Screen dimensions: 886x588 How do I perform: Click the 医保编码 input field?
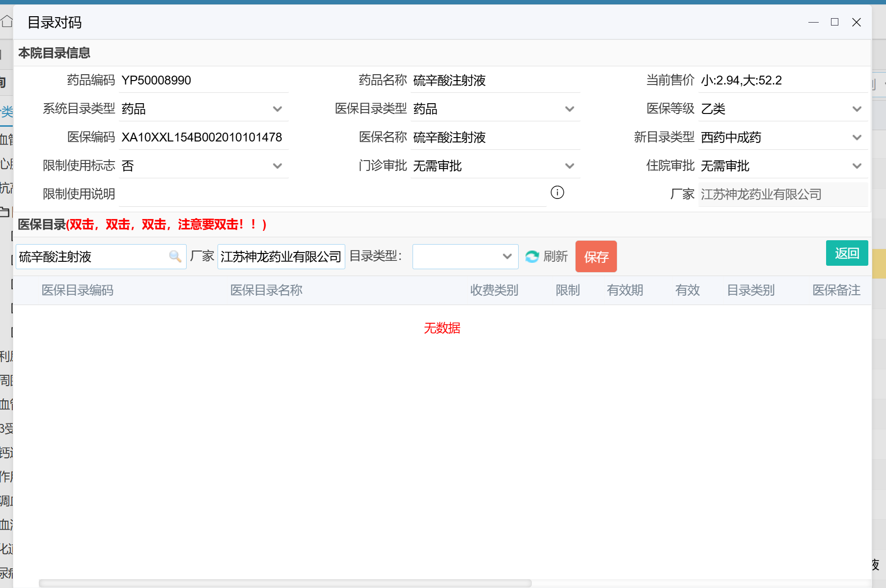tap(202, 138)
